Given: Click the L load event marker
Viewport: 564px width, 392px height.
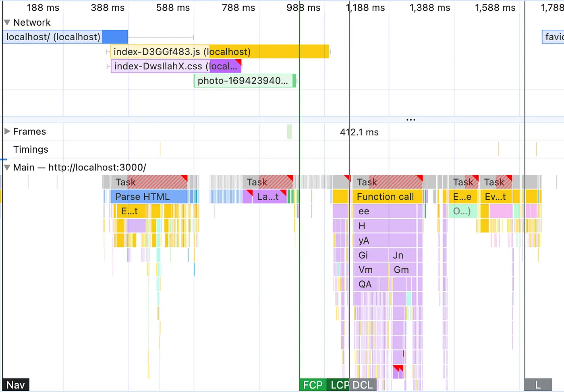Looking at the screenshot, I should coord(538,385).
